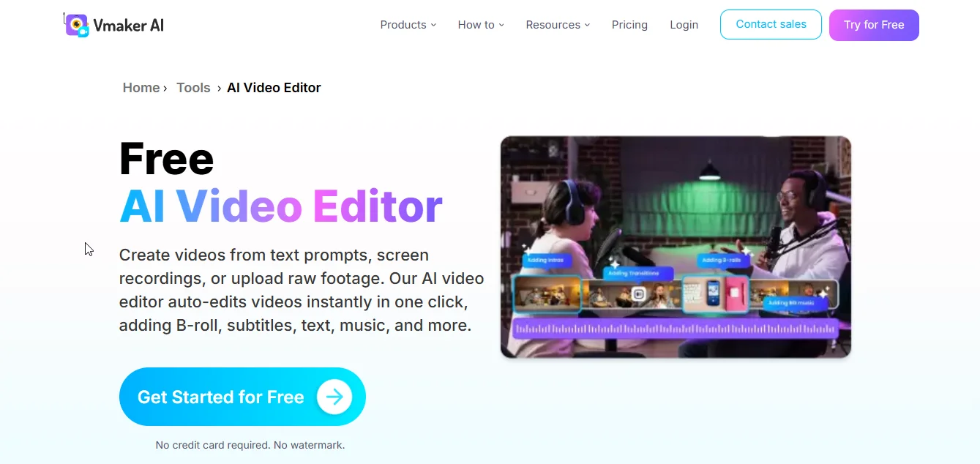The image size is (980, 464).
Task: Click the Try for Free button
Action: (x=874, y=25)
